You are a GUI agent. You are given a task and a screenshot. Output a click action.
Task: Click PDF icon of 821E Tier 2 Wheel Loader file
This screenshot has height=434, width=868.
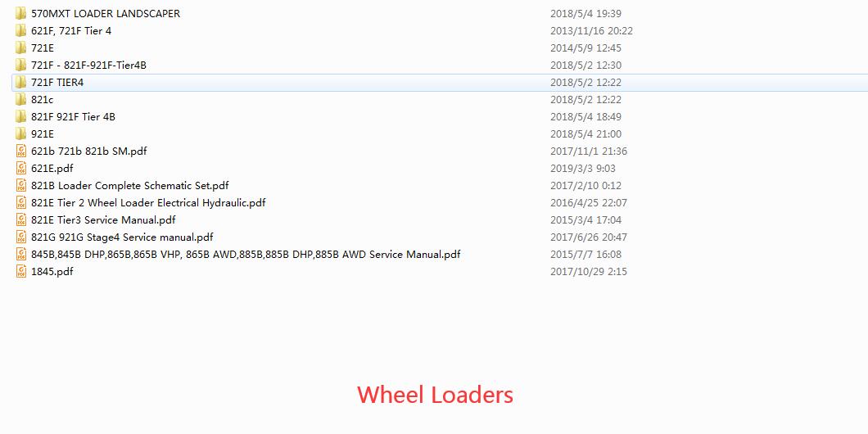pos(21,202)
